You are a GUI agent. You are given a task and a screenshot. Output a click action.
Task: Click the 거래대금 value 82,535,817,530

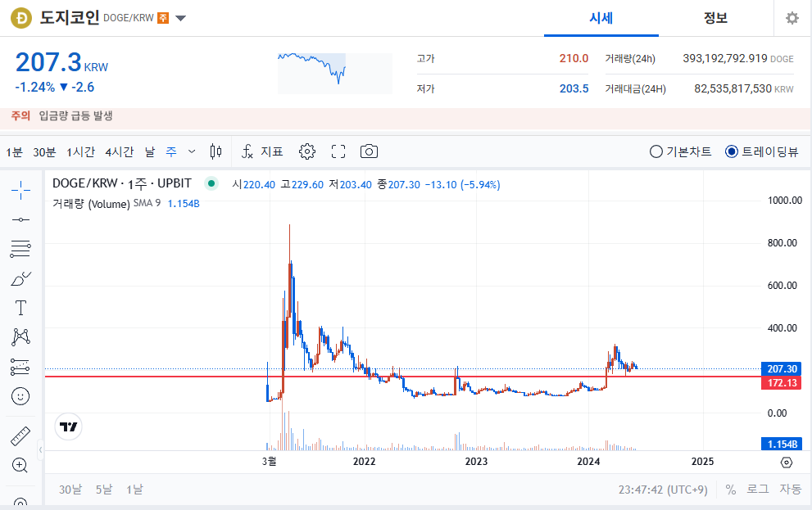(733, 88)
